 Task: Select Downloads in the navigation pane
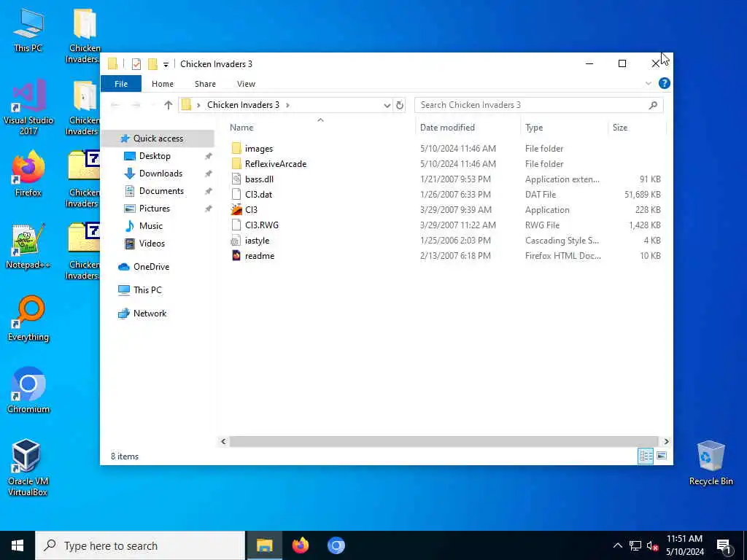tap(160, 174)
